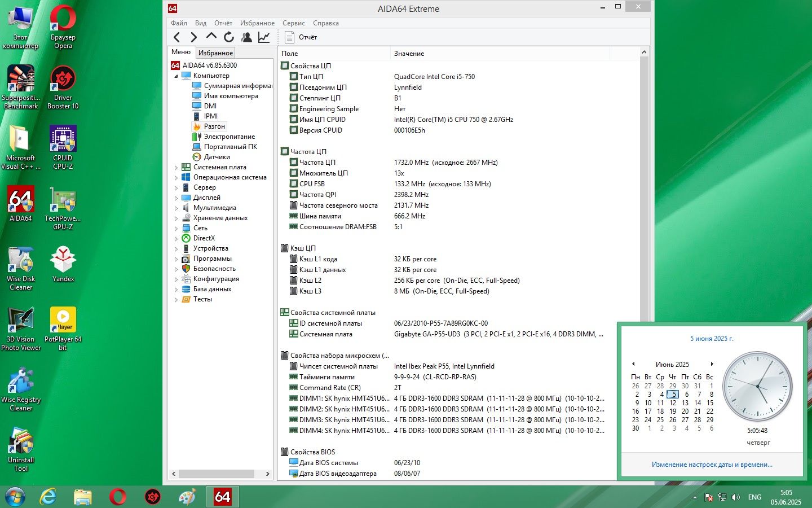This screenshot has height=508, width=812.
Task: Click right arrow of tree horizontal scrollbar
Action: pos(267,474)
